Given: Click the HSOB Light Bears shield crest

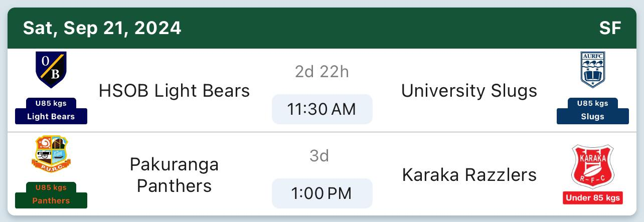Looking at the screenshot, I should tap(51, 70).
